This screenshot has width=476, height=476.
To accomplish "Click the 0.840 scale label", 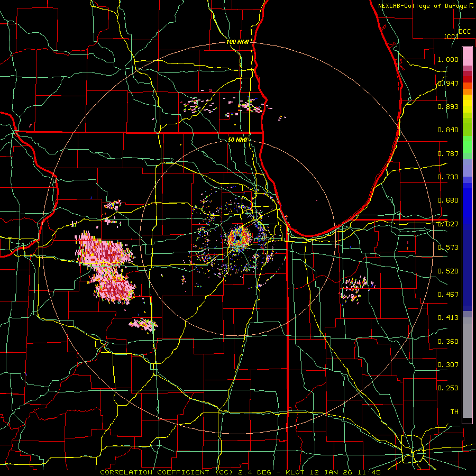I will [x=448, y=130].
